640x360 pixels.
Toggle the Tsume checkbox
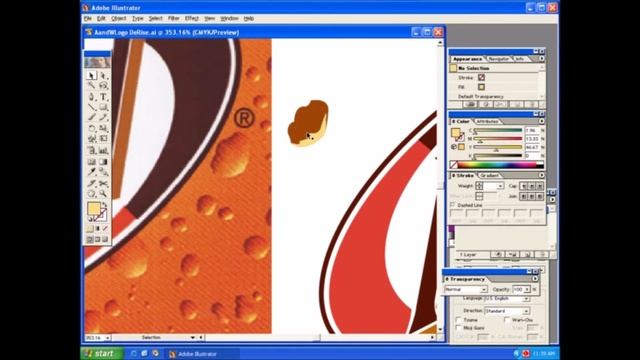[x=458, y=320]
